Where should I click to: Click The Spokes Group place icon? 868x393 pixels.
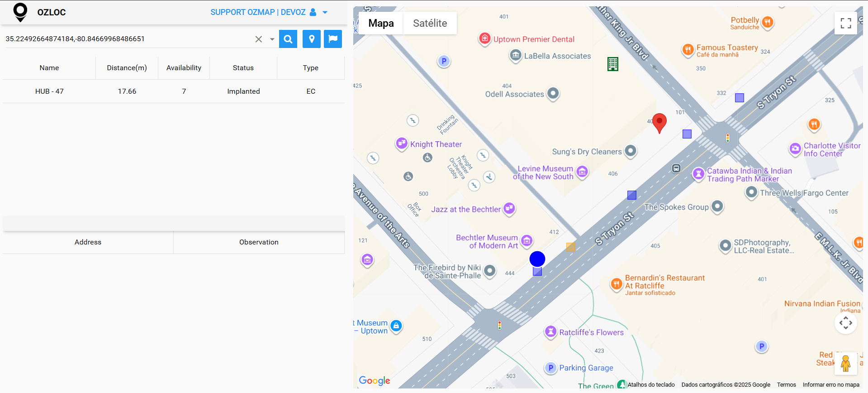(x=717, y=206)
